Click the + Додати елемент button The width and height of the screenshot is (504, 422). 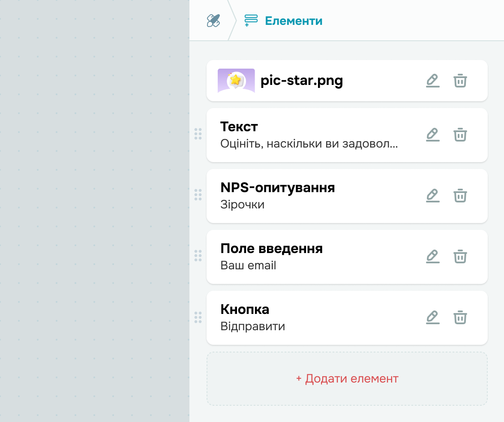pyautogui.click(x=347, y=379)
